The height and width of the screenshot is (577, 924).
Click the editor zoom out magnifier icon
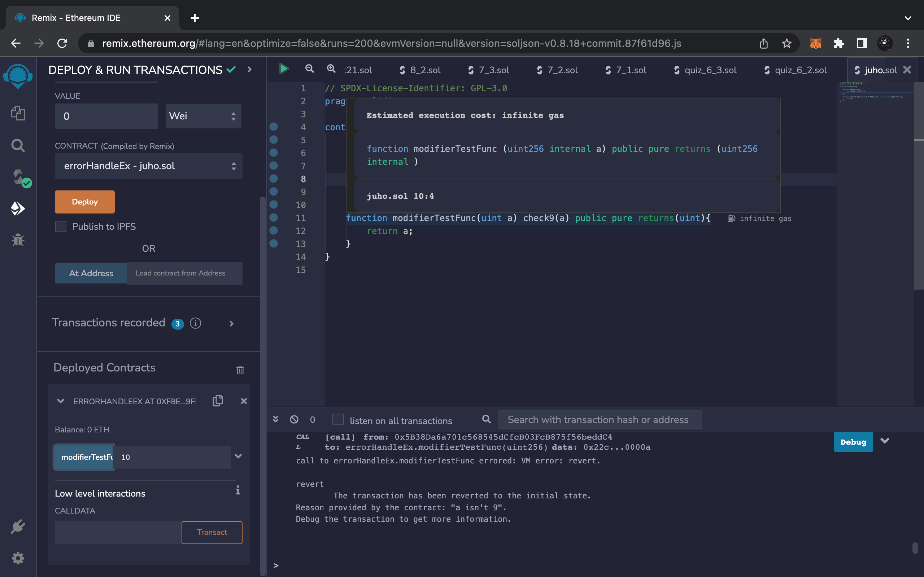(x=310, y=69)
